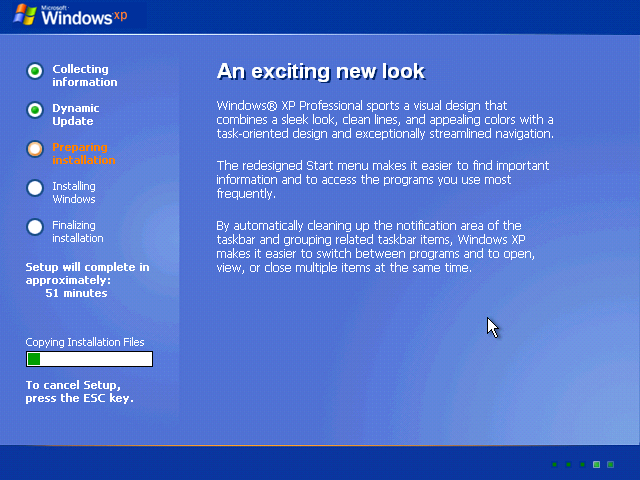
Task: Click the orange Preparing installation text
Action: (x=83, y=153)
